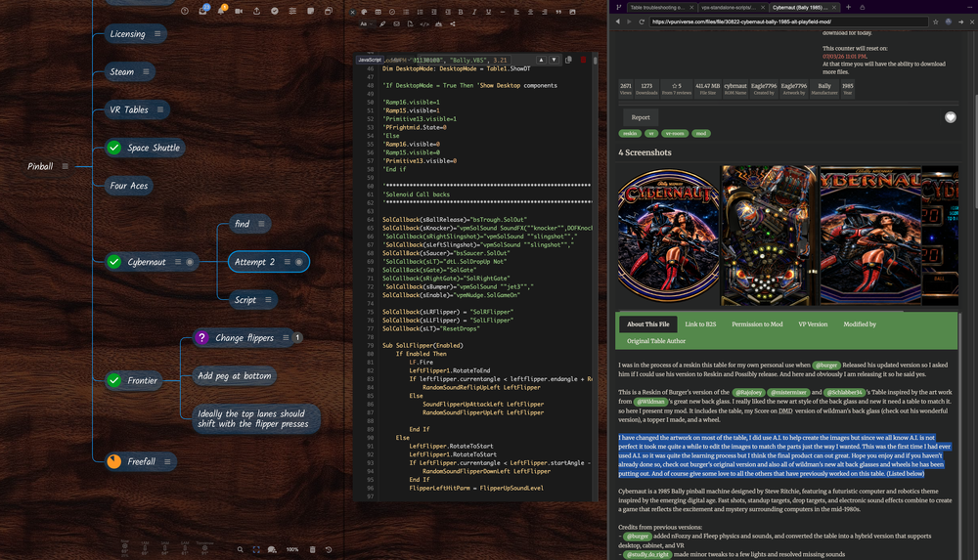Click the code block icon in note editor
The height and width of the screenshot is (560, 978).
(424, 24)
